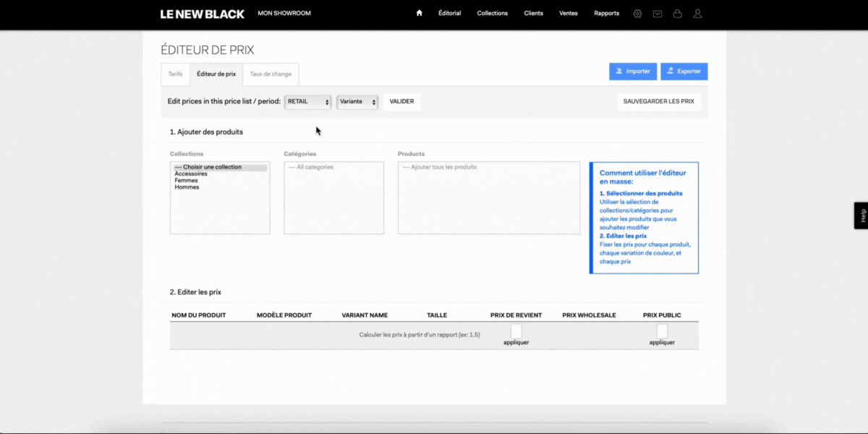Click the TAILLE column header

click(437, 315)
